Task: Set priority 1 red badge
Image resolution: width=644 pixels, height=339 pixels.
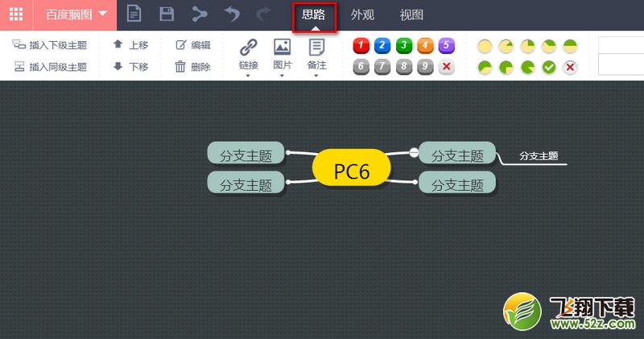Action: [361, 46]
